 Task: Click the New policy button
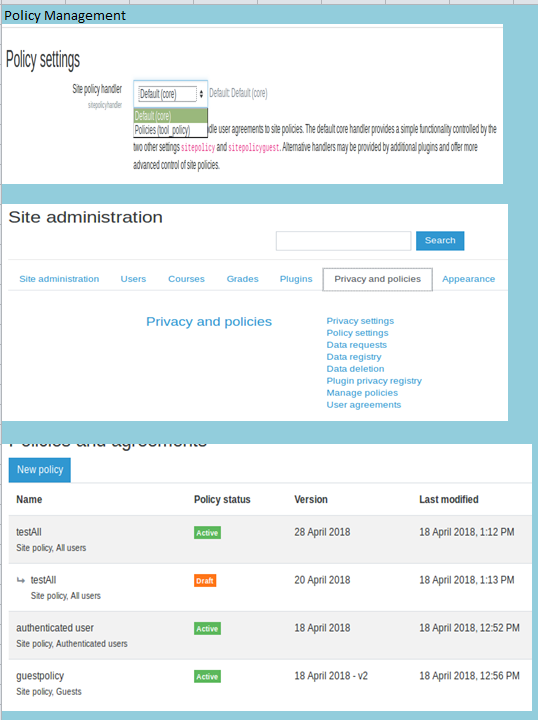tap(40, 470)
